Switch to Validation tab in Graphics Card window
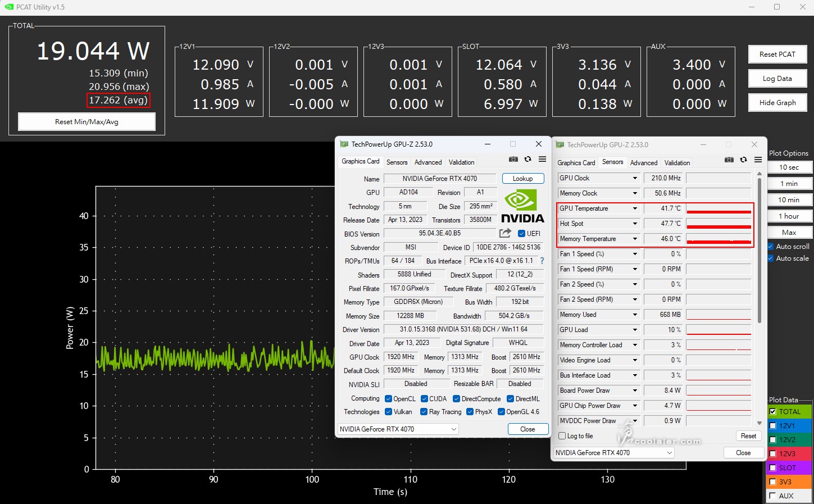This screenshot has width=814, height=504. click(461, 162)
